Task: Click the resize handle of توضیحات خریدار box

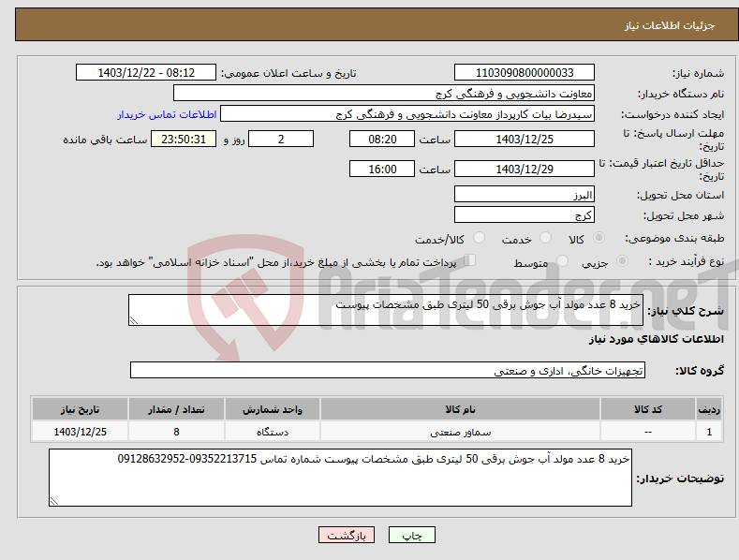Action: pyautogui.click(x=54, y=501)
